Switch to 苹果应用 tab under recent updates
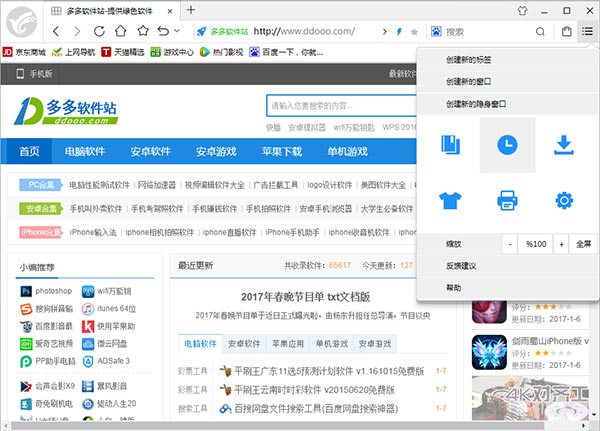This screenshot has width=600, height=431. coord(288,344)
